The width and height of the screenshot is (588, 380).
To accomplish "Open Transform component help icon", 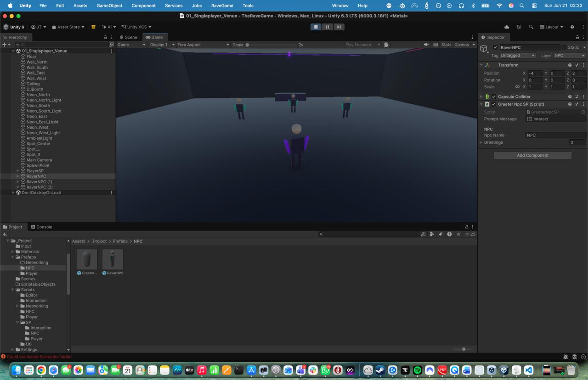I will point(570,65).
